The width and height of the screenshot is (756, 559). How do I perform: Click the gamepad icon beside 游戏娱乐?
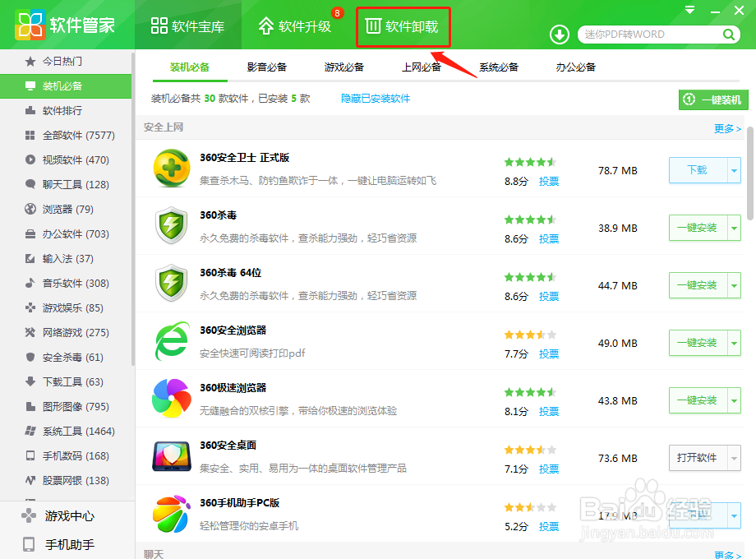click(x=30, y=307)
